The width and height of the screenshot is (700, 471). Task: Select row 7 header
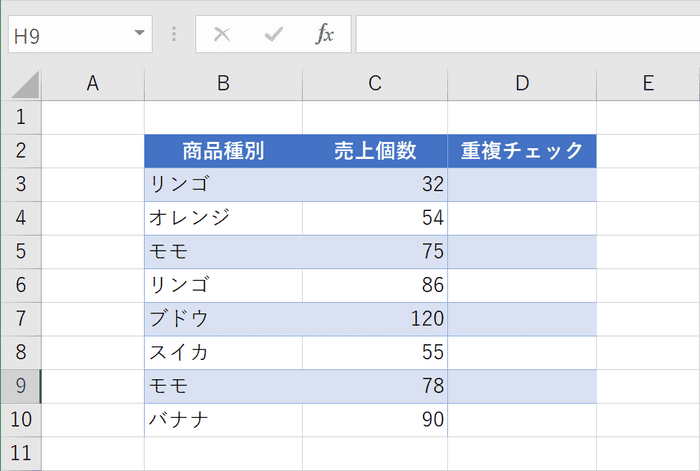pyautogui.click(x=21, y=319)
